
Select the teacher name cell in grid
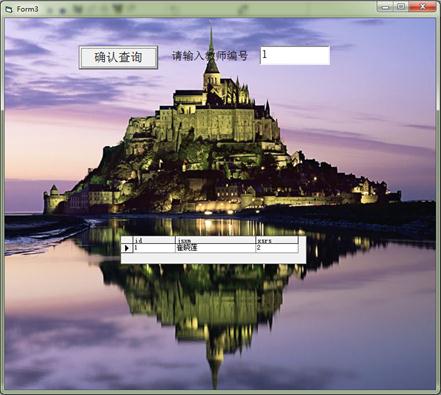[215, 248]
